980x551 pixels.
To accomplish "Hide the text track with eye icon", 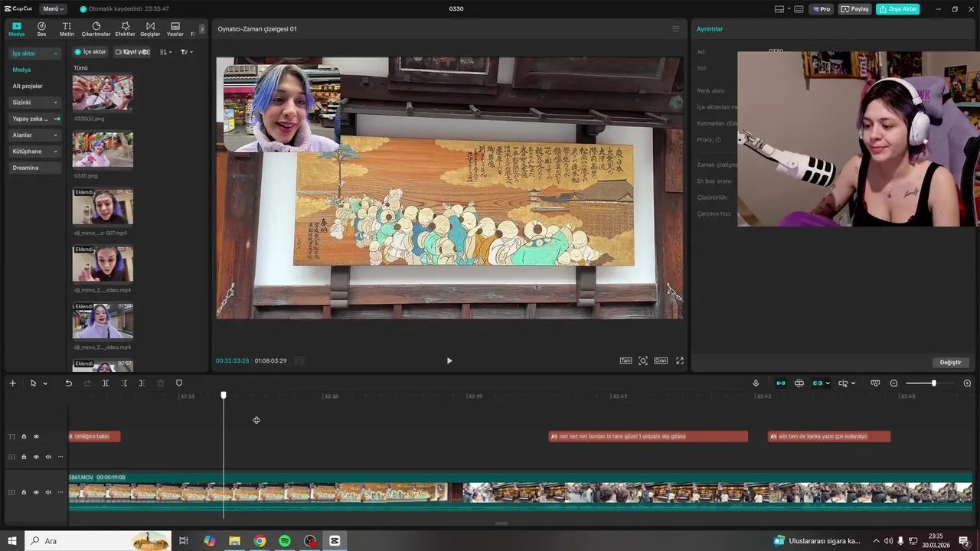I will click(x=36, y=437).
